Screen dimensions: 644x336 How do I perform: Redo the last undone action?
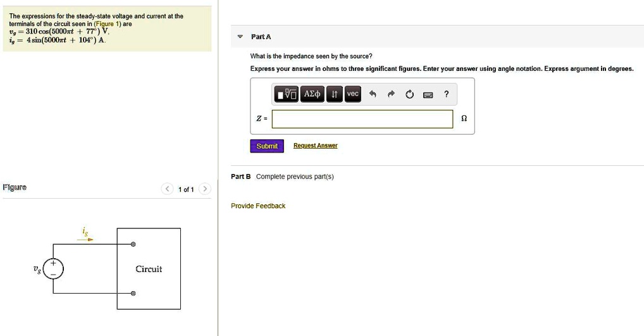pyautogui.click(x=391, y=94)
